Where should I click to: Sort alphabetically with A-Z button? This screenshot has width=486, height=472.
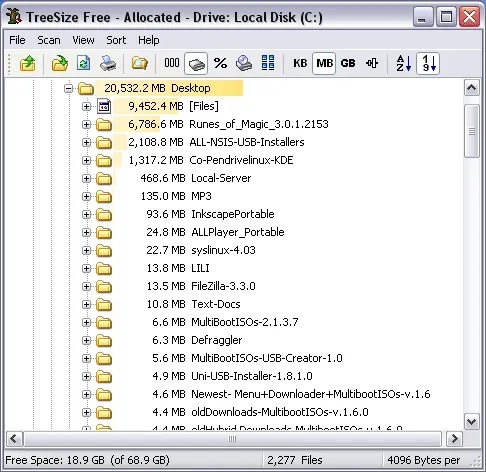tap(404, 63)
